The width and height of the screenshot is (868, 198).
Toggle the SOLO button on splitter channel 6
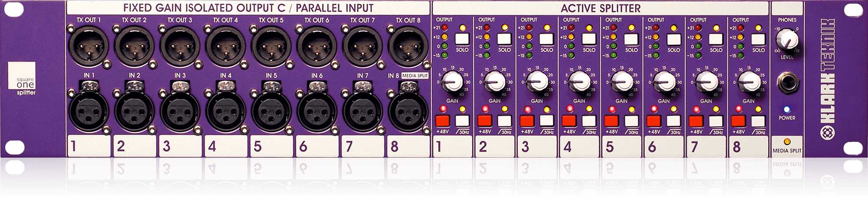click(x=674, y=39)
